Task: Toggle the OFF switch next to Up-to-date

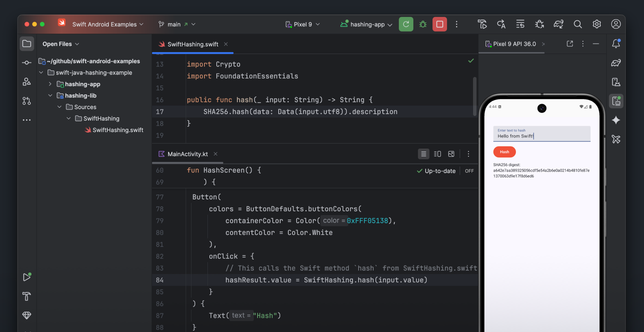Action: coord(469,171)
